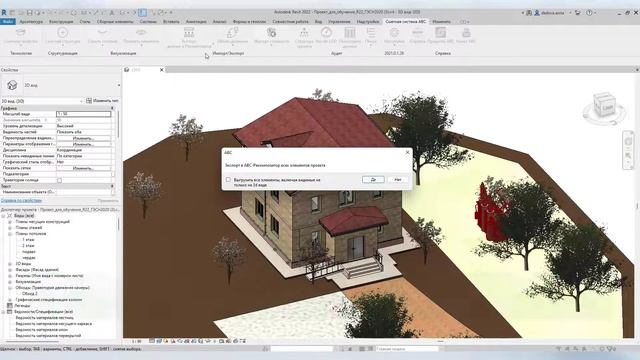Select 'Обход 2' in project browser
Viewport: 640px width, 360px height.
coord(29,293)
